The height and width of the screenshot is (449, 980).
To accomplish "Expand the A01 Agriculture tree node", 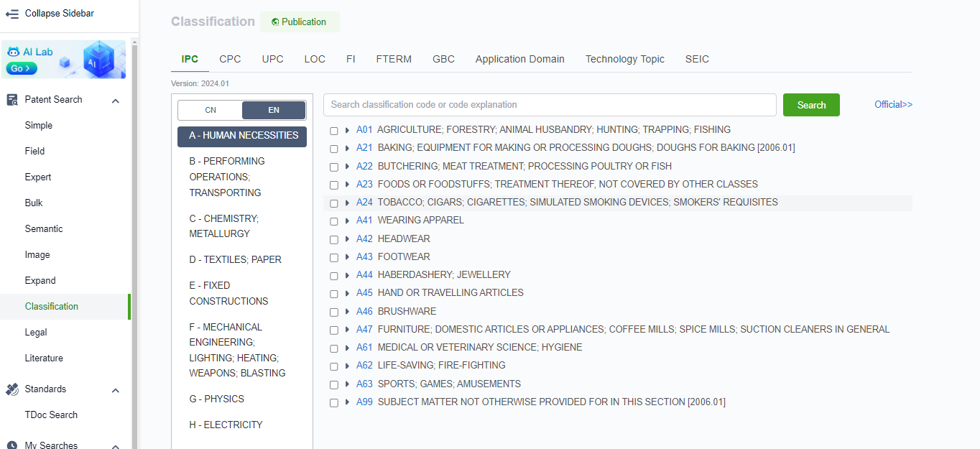I will [x=347, y=130].
